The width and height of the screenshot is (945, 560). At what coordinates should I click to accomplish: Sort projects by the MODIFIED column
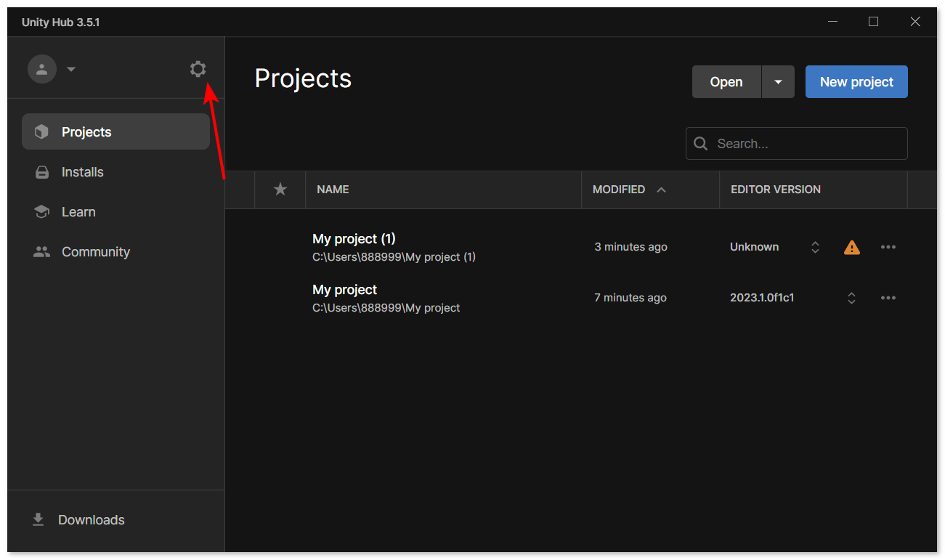click(619, 190)
